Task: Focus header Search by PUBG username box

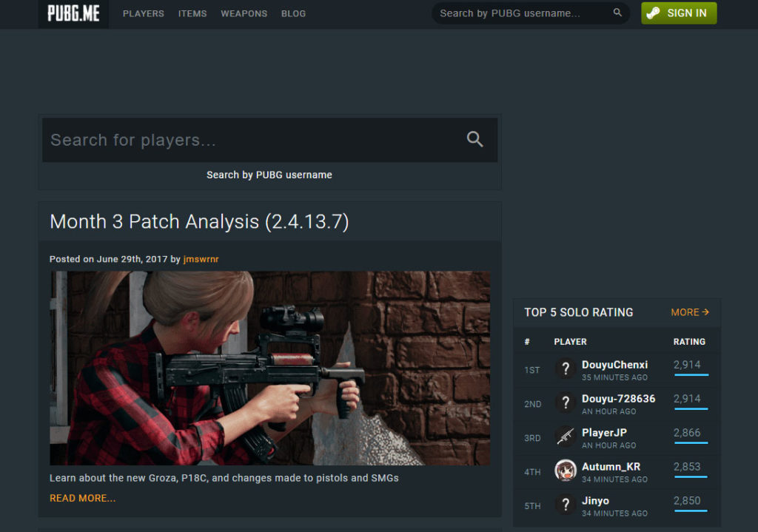Action: [522, 13]
